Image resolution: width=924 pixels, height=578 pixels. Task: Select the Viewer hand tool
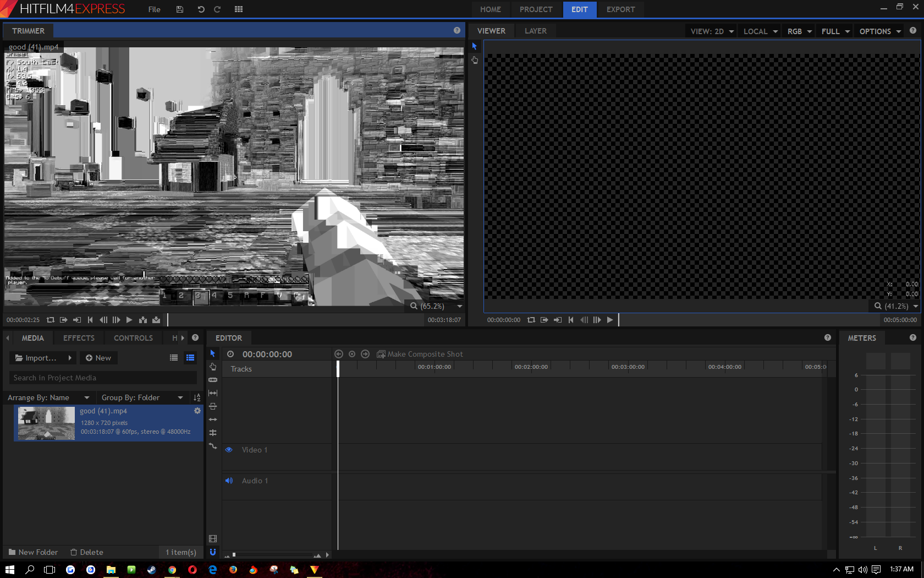click(x=475, y=60)
